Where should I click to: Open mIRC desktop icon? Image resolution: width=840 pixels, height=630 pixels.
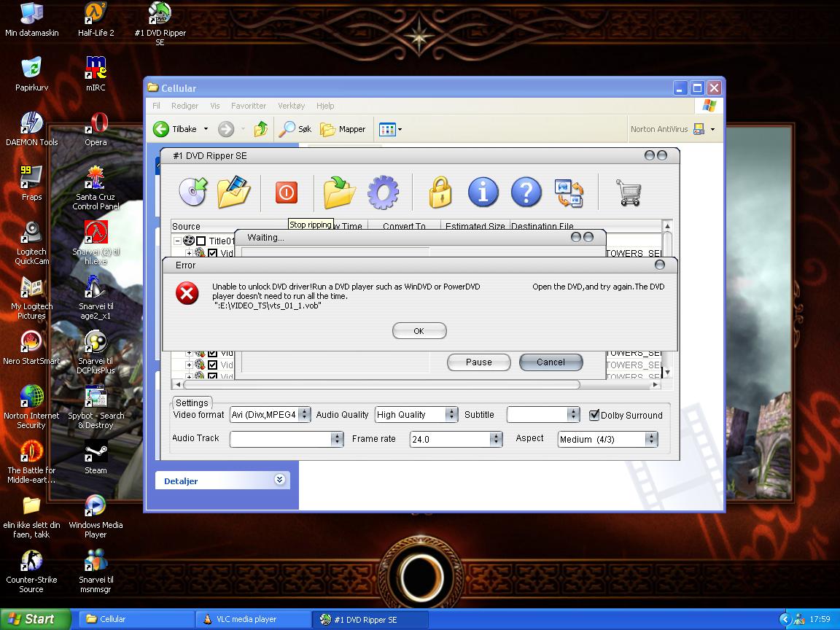[96, 74]
